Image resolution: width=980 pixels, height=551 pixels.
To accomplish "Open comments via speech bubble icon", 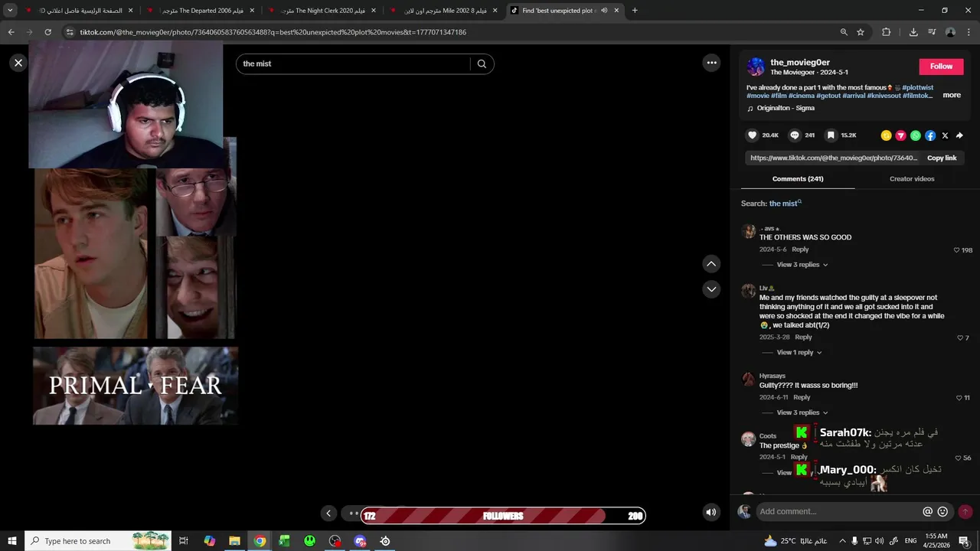I will click(x=795, y=135).
